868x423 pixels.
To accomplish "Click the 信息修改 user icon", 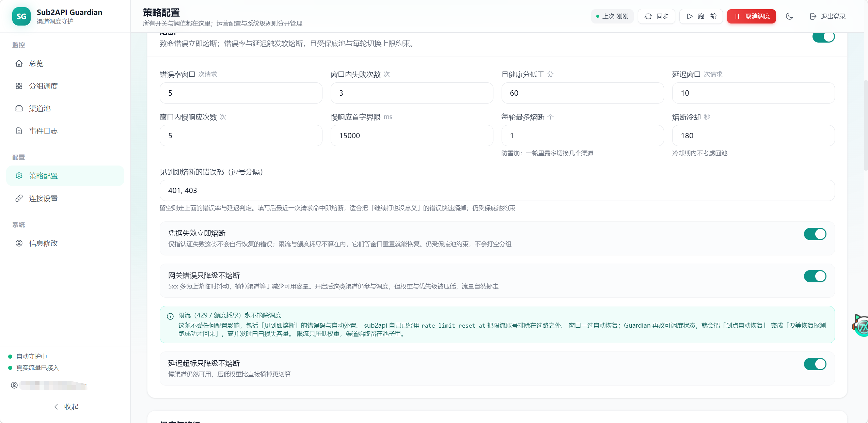I will (19, 243).
